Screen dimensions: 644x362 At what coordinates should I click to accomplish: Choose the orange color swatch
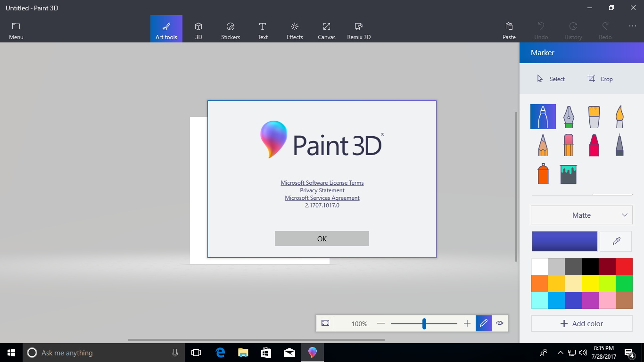point(540,284)
